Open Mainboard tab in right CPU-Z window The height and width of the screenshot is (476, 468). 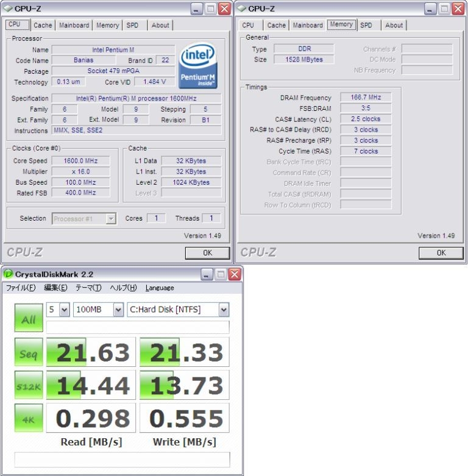(x=308, y=25)
